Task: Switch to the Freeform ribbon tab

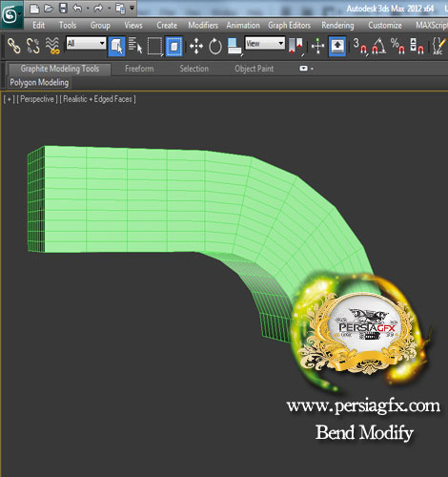Action: [x=139, y=69]
